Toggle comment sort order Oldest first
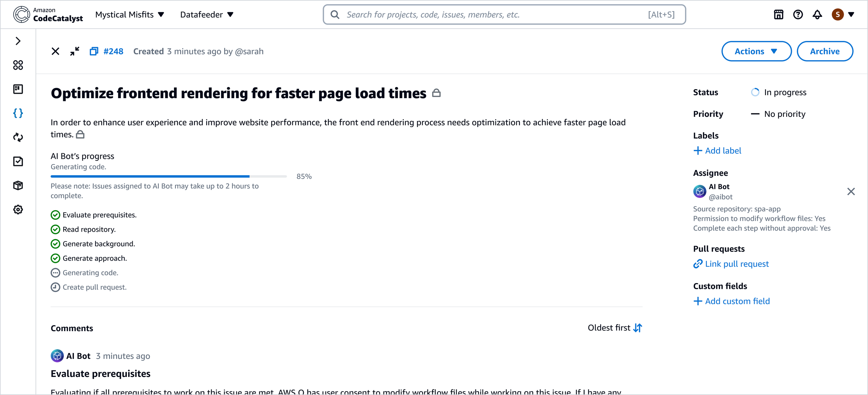This screenshot has height=395, width=868. 615,328
